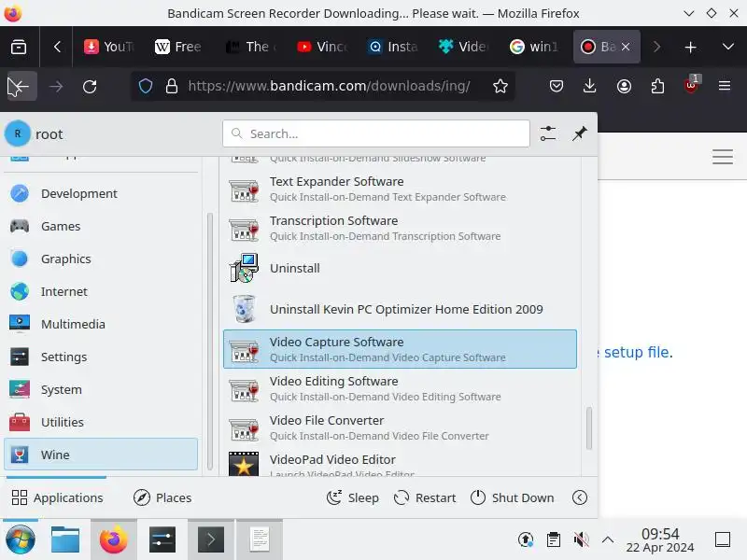Select the Graphics category
The width and height of the screenshot is (747, 560).
click(101, 259)
